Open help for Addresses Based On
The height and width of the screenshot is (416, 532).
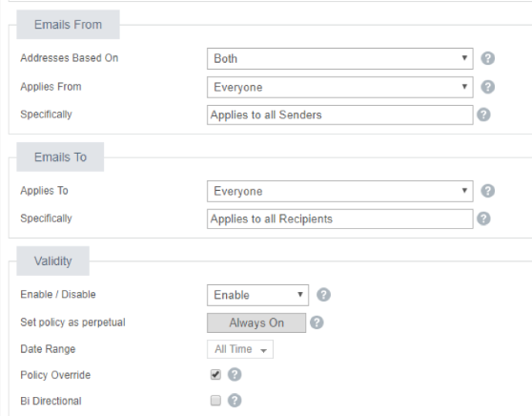487,58
